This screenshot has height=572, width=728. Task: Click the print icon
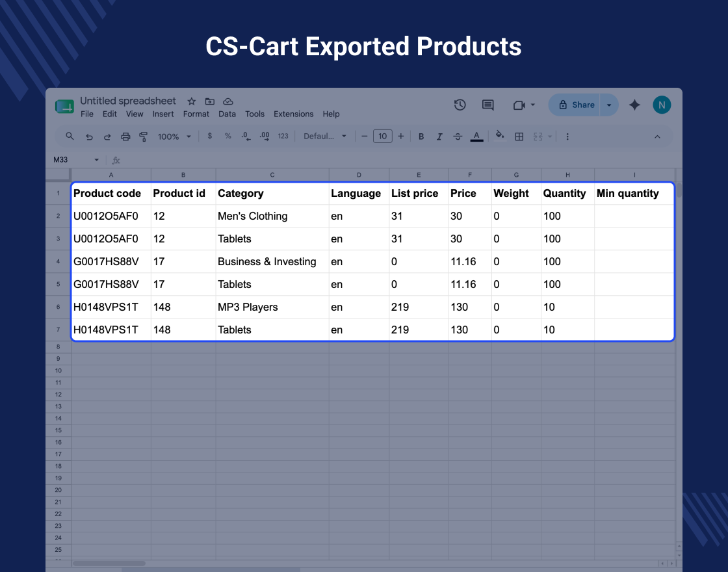[x=125, y=136]
